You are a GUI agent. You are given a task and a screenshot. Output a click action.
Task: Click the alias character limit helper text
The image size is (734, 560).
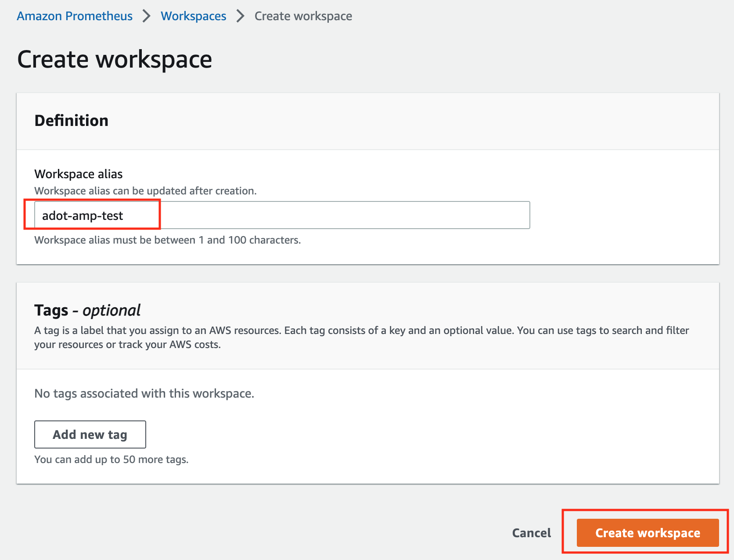167,240
